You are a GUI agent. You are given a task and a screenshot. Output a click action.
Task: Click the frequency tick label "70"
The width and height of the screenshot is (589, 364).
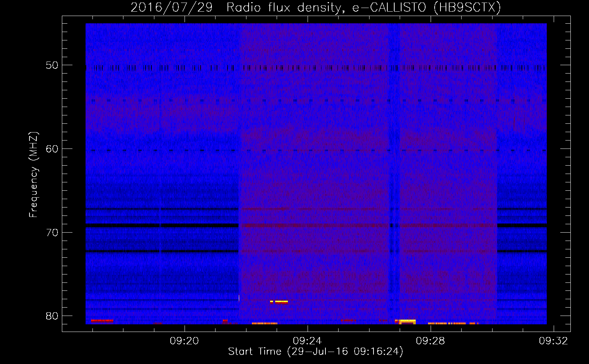(x=52, y=233)
